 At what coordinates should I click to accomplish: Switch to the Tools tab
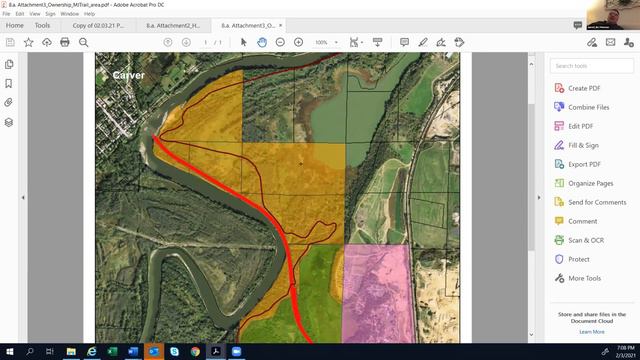coord(42,25)
